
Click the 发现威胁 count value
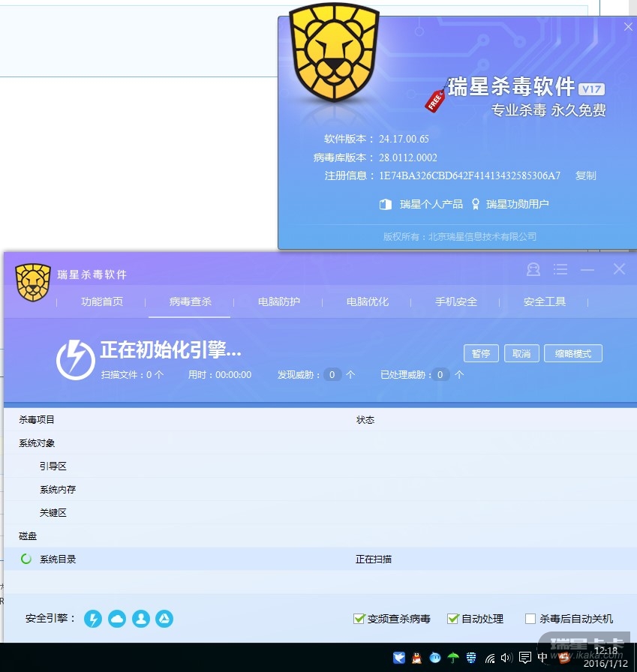tap(332, 374)
